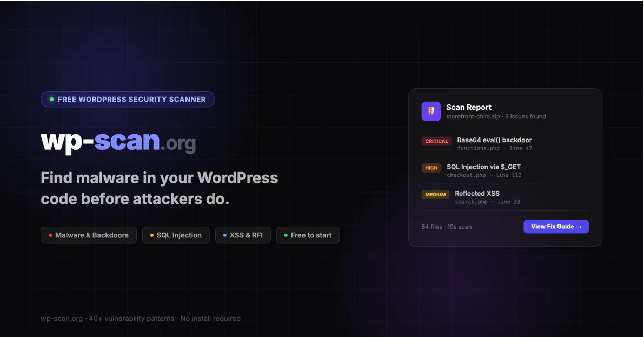Click the green dot beside Free to start

(286, 235)
